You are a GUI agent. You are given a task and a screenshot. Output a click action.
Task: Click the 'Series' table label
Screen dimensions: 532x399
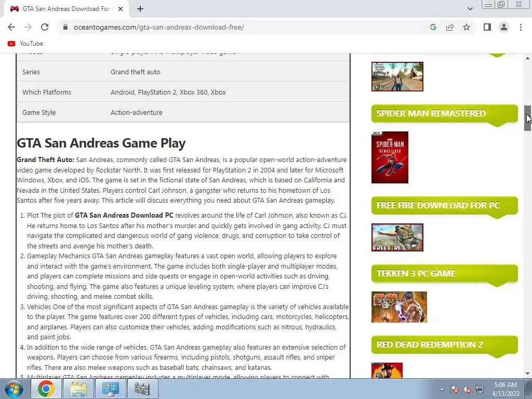coord(31,72)
